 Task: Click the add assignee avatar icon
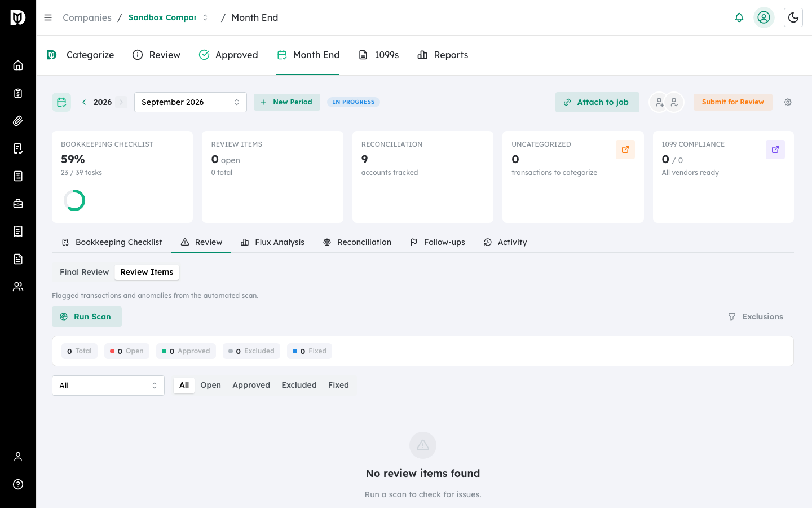click(x=659, y=102)
